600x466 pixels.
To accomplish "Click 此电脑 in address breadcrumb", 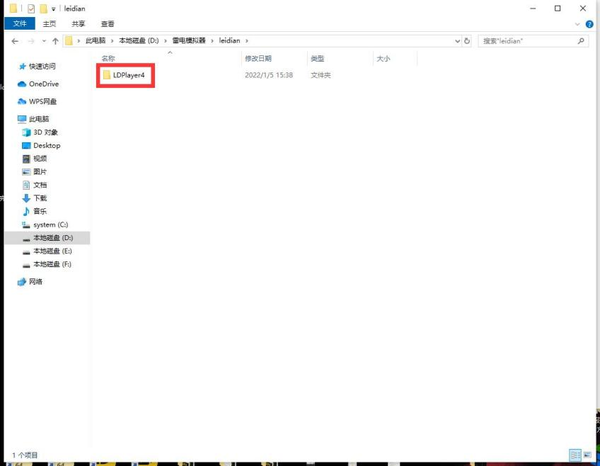I will click(x=95, y=41).
